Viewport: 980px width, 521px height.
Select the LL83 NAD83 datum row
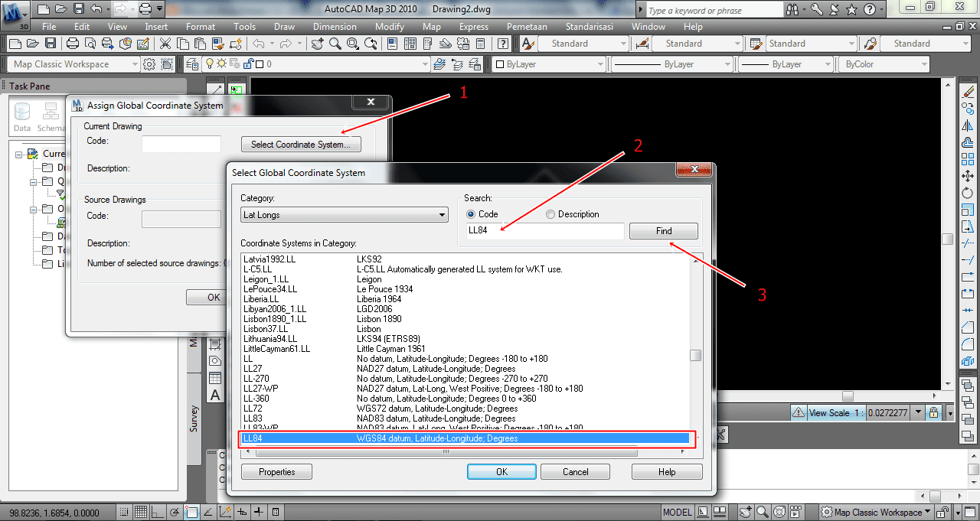point(464,418)
